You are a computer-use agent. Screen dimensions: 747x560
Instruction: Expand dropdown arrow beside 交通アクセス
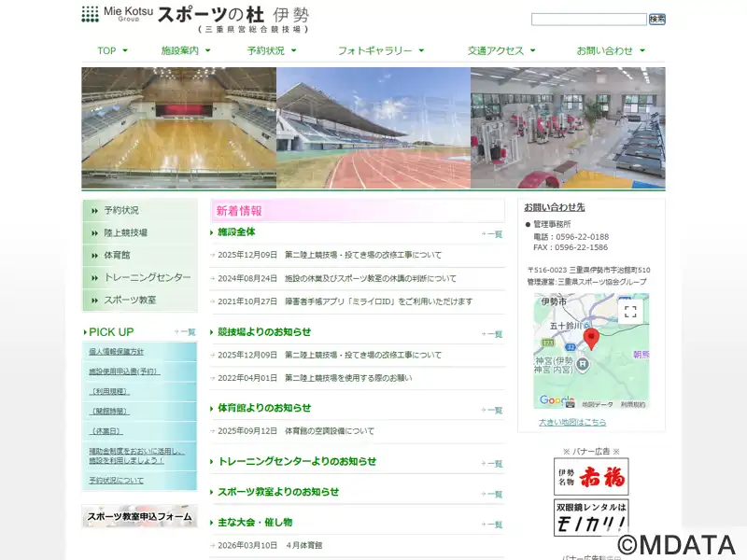532,50
